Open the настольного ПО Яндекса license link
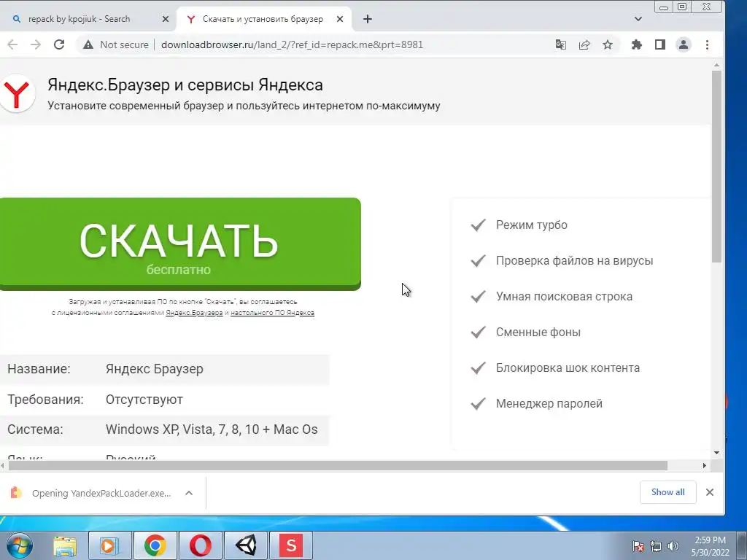This screenshot has width=747, height=560. [273, 313]
